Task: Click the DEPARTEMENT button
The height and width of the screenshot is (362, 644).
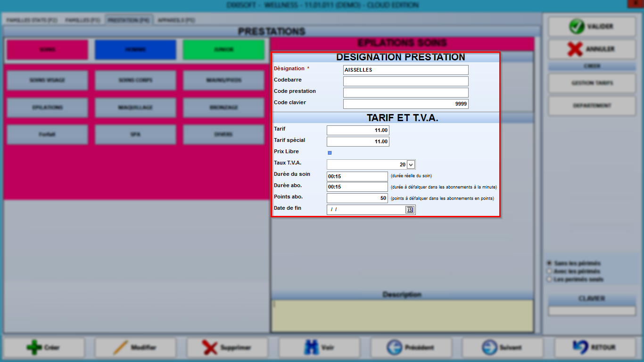Action: pyautogui.click(x=592, y=106)
